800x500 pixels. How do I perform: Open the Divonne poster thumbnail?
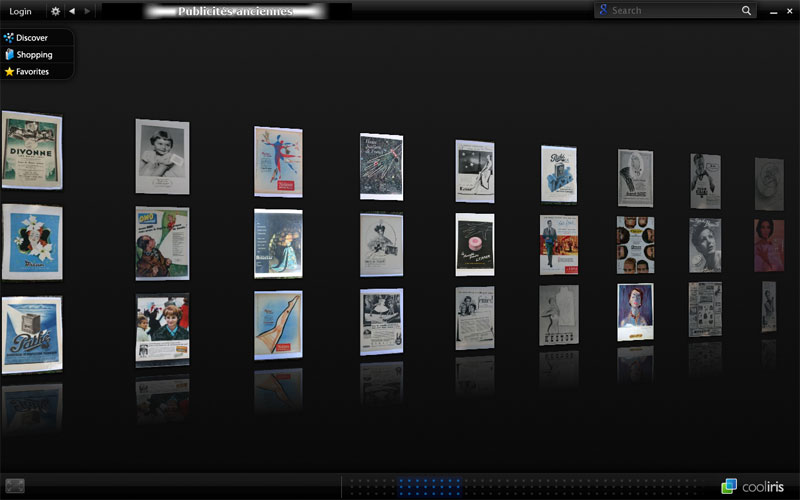coord(32,150)
